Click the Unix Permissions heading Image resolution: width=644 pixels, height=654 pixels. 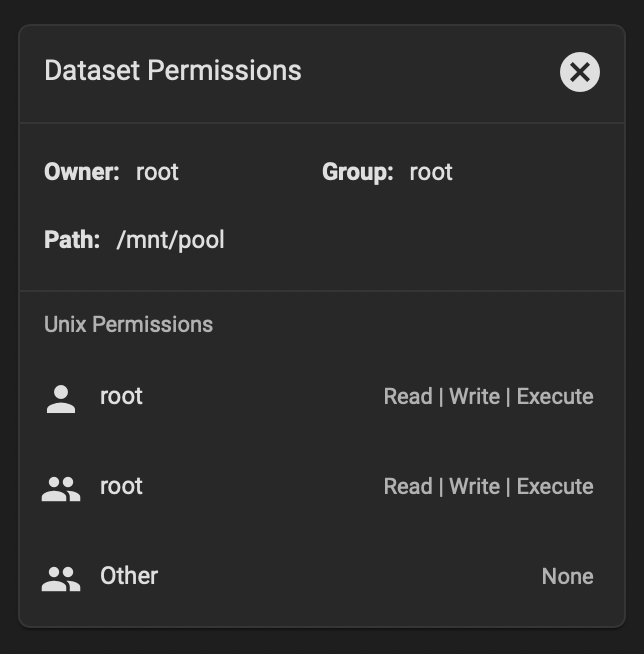pos(128,324)
